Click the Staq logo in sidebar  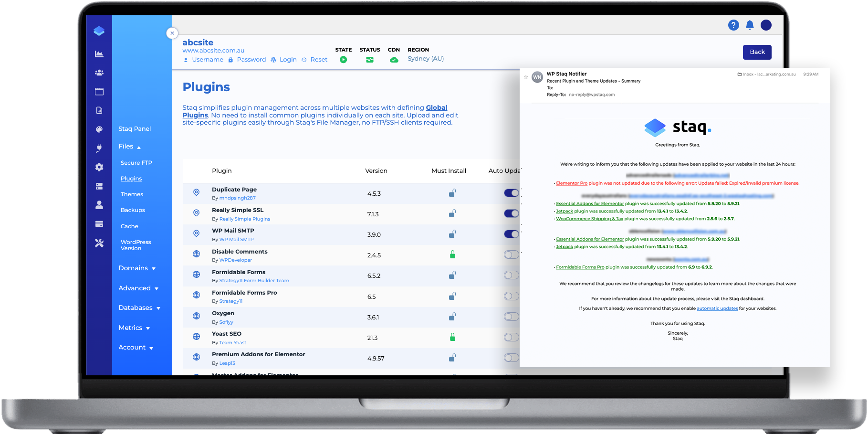[x=99, y=31]
